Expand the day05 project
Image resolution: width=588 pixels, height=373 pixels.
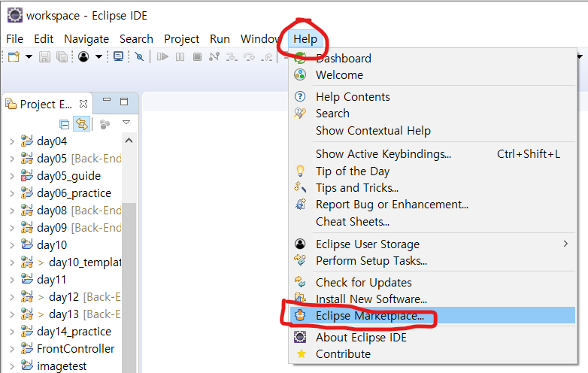pyautogui.click(x=12, y=159)
